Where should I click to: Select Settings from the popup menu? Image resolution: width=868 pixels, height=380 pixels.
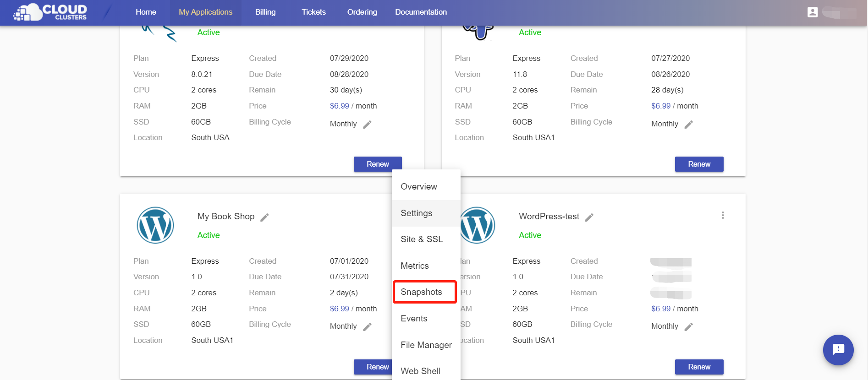[x=426, y=213]
